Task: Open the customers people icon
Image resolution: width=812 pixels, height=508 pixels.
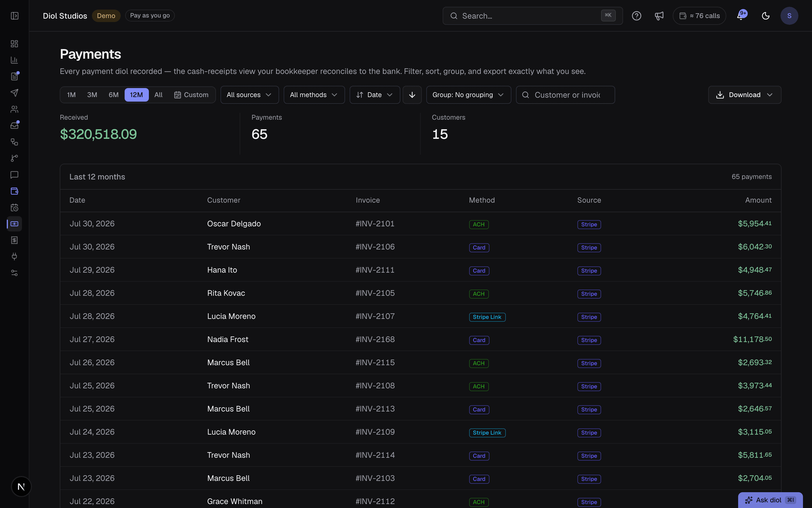Action: click(x=14, y=109)
